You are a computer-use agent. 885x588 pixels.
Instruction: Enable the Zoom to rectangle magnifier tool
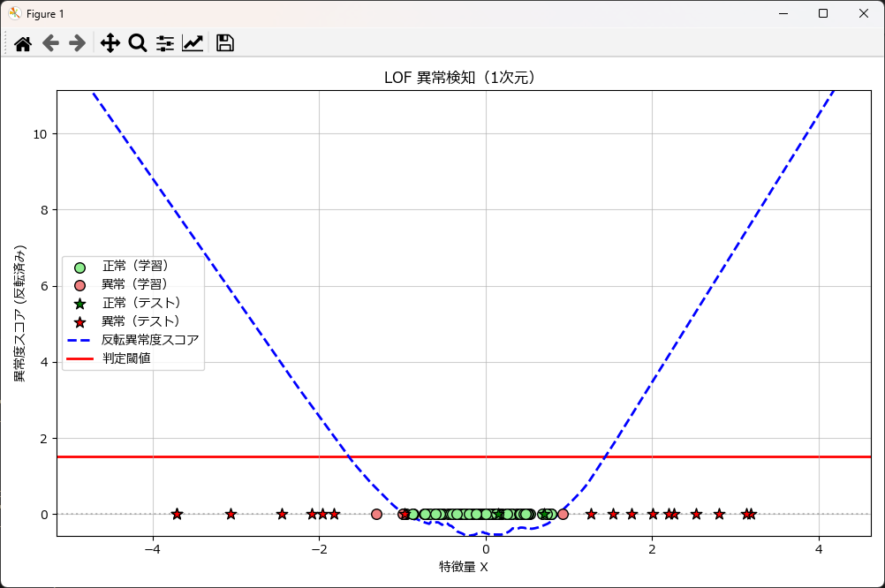click(138, 43)
